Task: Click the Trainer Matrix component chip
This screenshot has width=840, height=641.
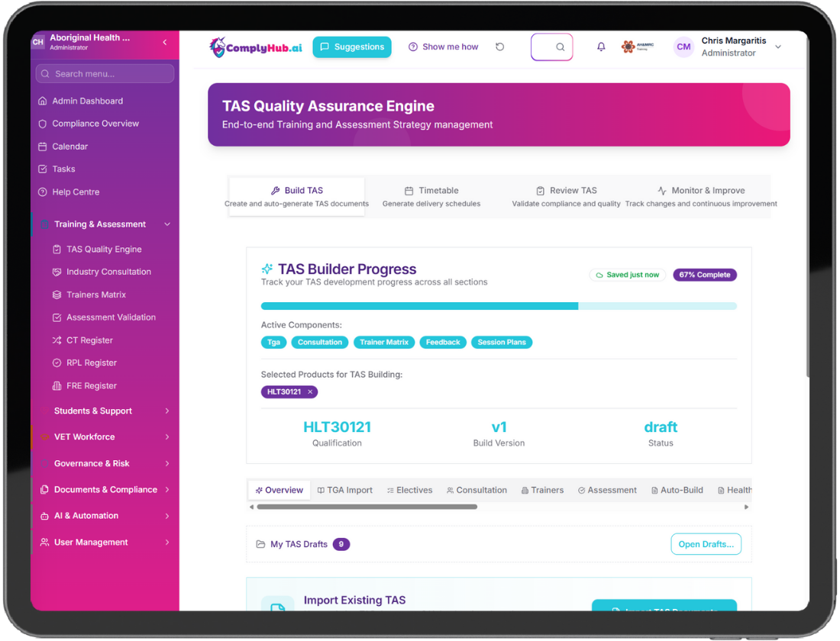Action: click(x=384, y=342)
